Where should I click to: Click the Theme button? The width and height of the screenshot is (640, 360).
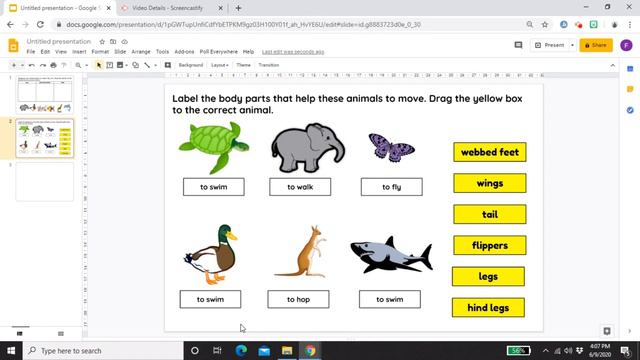pyautogui.click(x=243, y=65)
